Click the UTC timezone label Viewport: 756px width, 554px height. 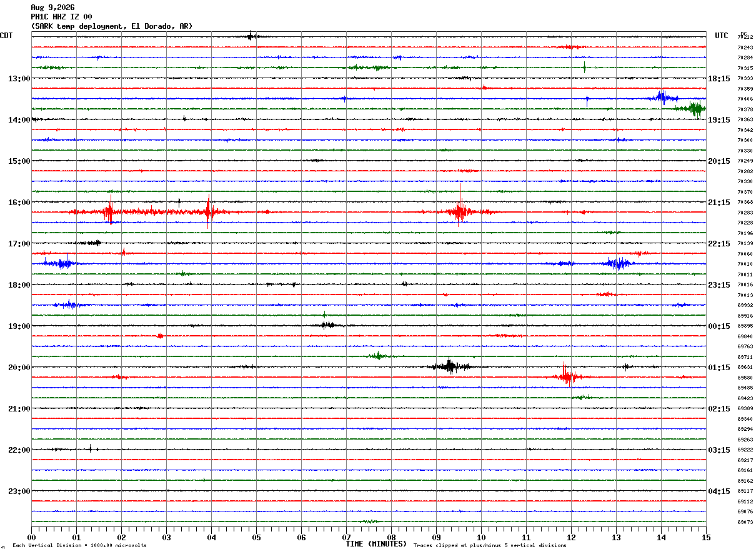(722, 36)
